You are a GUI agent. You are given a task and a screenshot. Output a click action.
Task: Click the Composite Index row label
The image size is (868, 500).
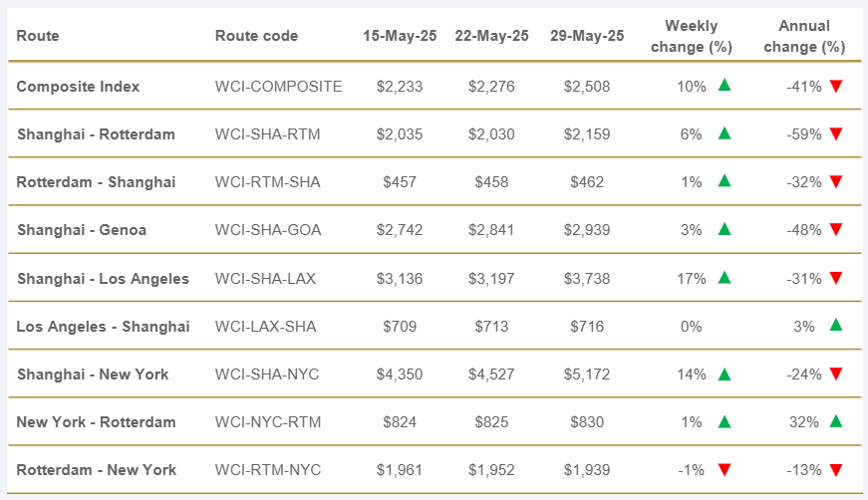[78, 87]
